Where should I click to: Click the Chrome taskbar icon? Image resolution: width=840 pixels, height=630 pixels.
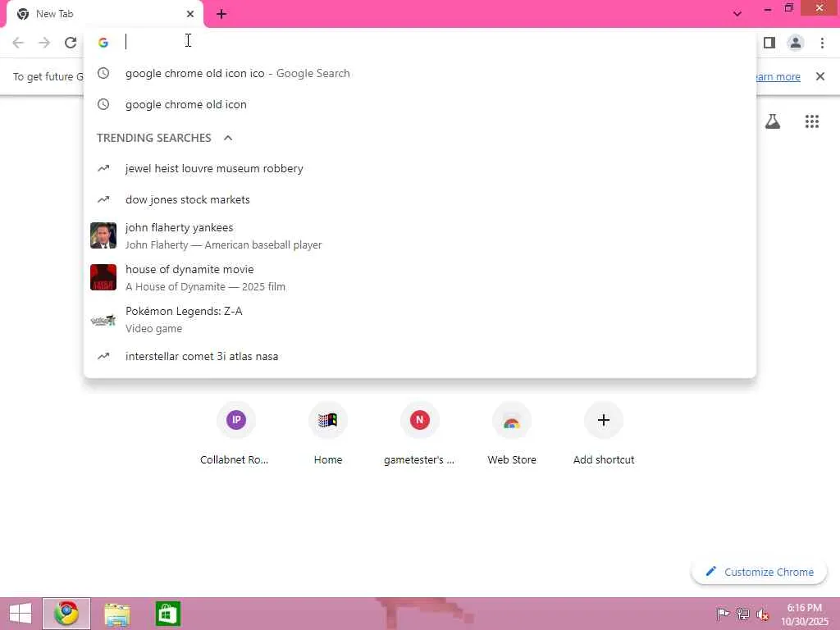(66, 614)
